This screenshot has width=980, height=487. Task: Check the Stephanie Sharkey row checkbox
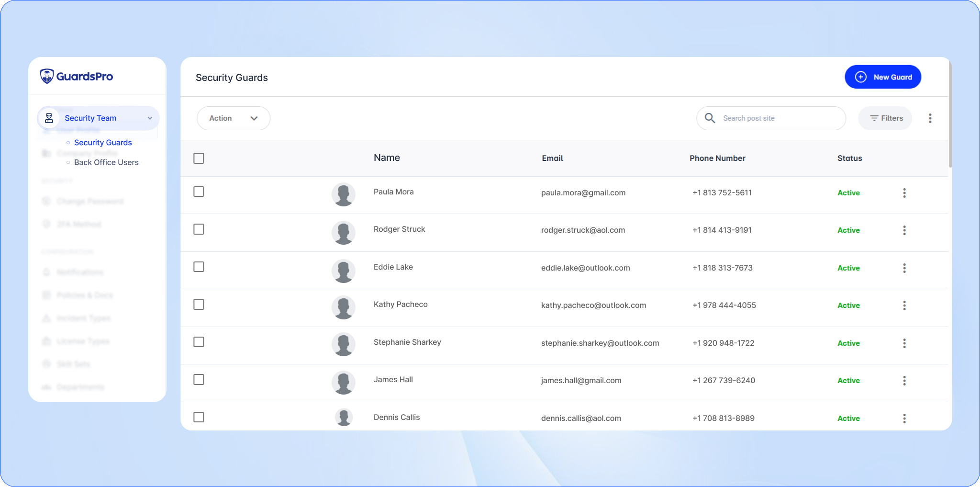pyautogui.click(x=199, y=342)
